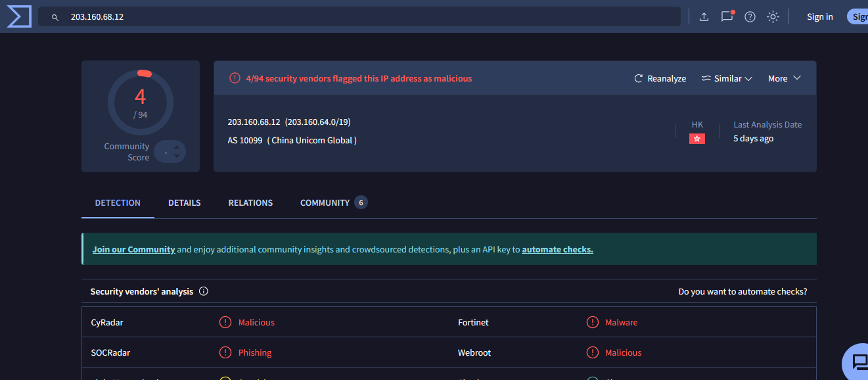
Task: Click the Fortinet vendor name
Action: click(473, 322)
